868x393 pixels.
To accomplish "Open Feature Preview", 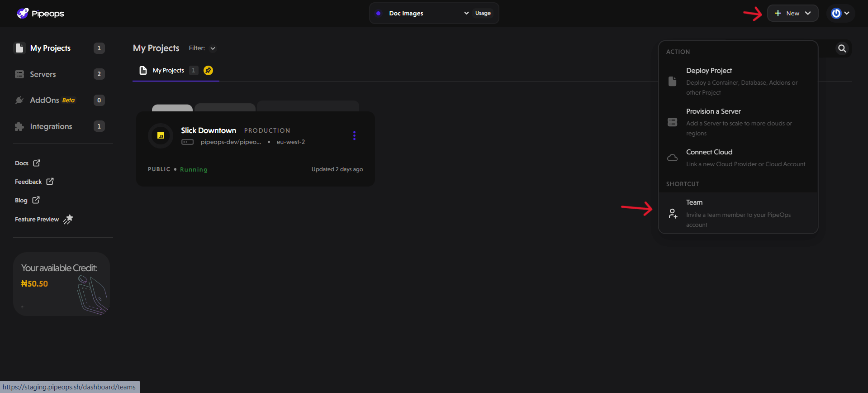I will coord(44,219).
